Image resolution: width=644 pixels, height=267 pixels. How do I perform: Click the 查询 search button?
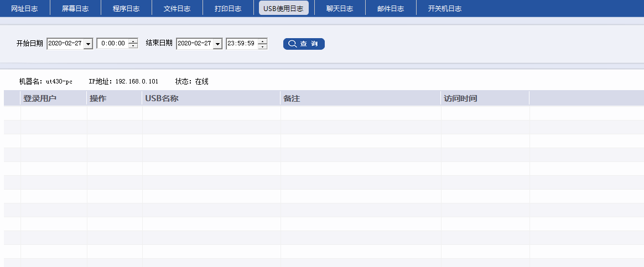click(304, 44)
